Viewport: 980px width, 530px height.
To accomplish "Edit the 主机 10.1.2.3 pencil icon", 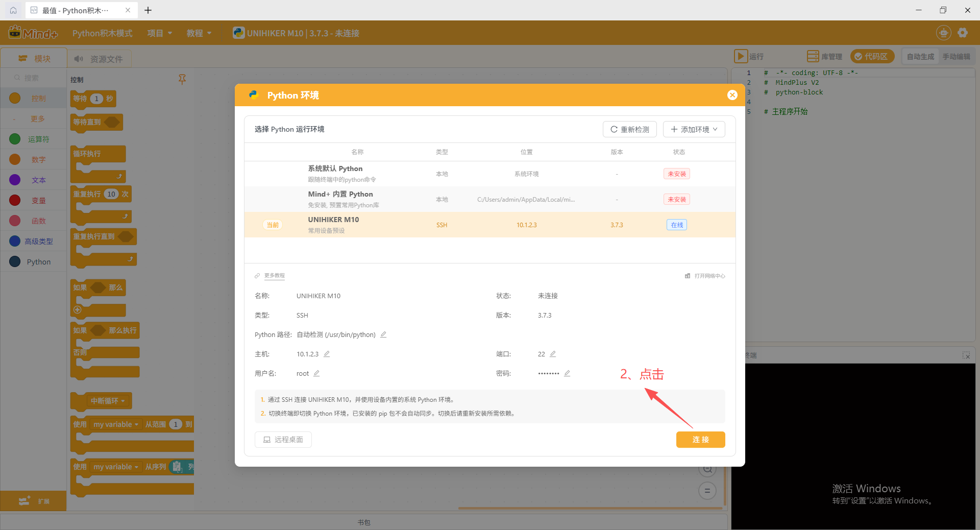I will pos(327,354).
